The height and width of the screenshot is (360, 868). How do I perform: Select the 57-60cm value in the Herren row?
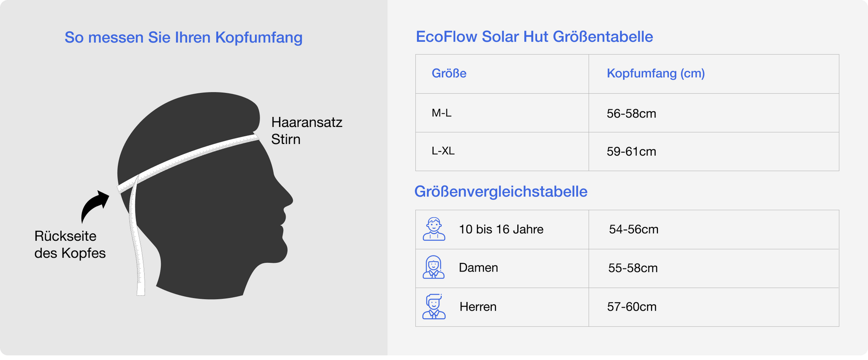coord(631,307)
